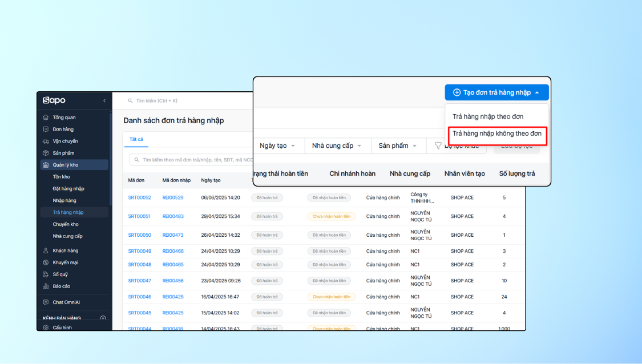
Task: Click the magnifier icon in the top search bar
Action: (x=130, y=101)
